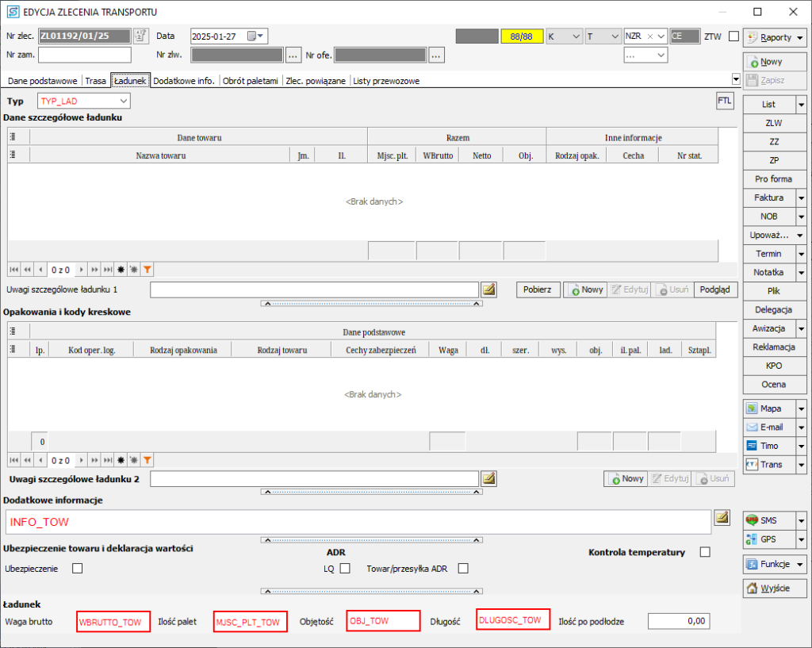Click the Podgląd button
This screenshot has height=648, width=812.
[x=716, y=289]
